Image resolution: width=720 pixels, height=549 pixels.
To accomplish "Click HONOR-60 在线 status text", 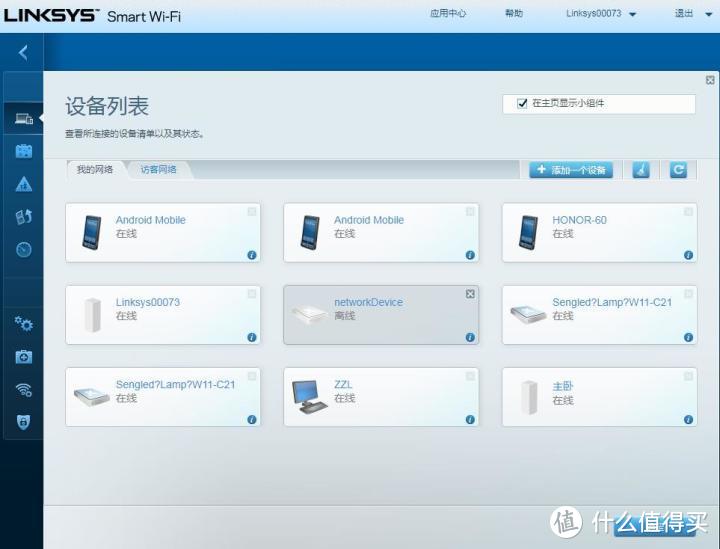I will tap(562, 234).
